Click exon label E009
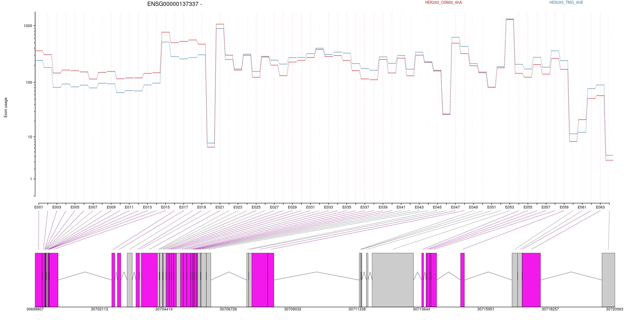The image size is (644, 322). coord(111,207)
